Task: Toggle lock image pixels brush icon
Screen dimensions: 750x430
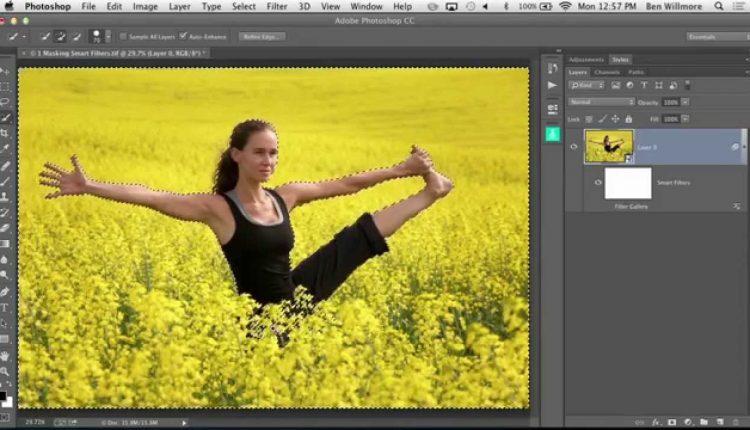Action: (x=603, y=119)
